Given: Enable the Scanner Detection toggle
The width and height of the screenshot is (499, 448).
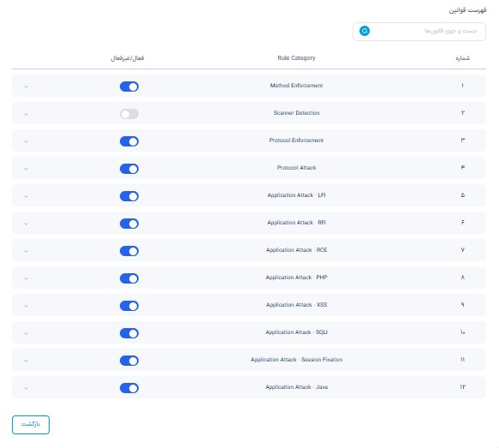Looking at the screenshot, I should [x=129, y=114].
